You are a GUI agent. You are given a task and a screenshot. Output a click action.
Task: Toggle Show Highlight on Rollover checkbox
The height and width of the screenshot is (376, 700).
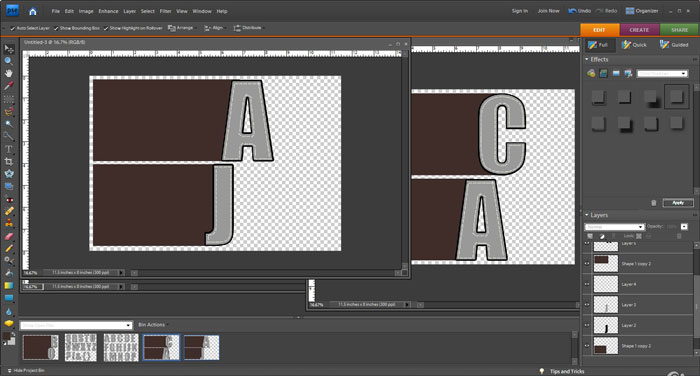pos(106,28)
